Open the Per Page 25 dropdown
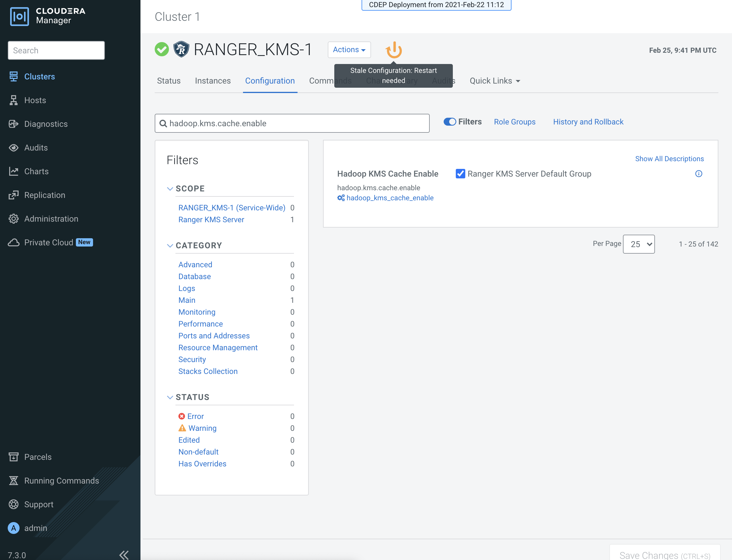The width and height of the screenshot is (732, 560). click(x=638, y=244)
